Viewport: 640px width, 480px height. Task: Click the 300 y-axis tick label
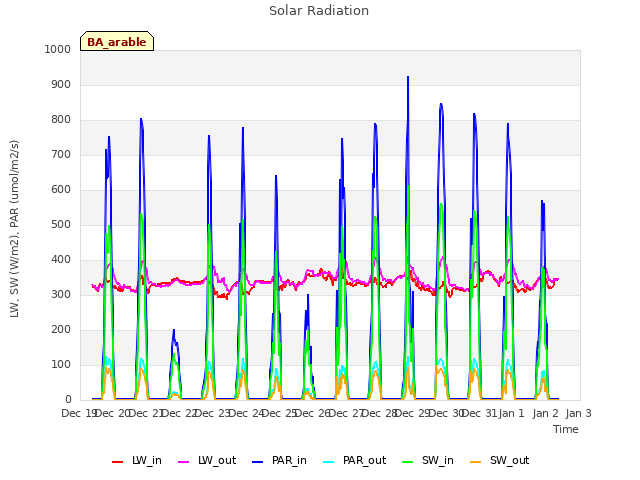[61, 294]
